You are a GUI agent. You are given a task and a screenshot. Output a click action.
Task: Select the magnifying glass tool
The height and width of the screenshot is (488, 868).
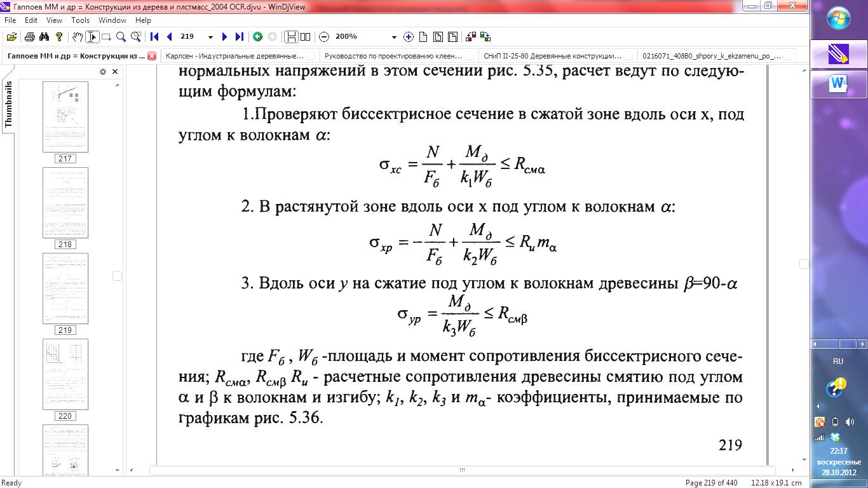(121, 37)
